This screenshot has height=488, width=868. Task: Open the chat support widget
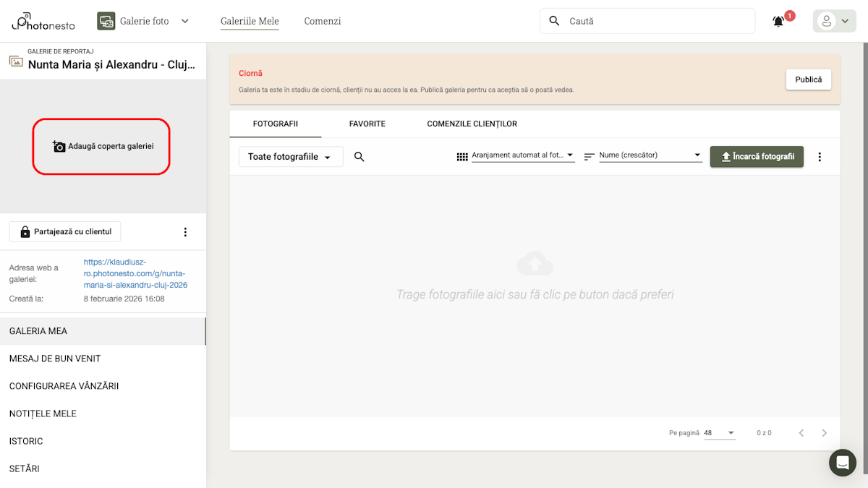coord(842,463)
